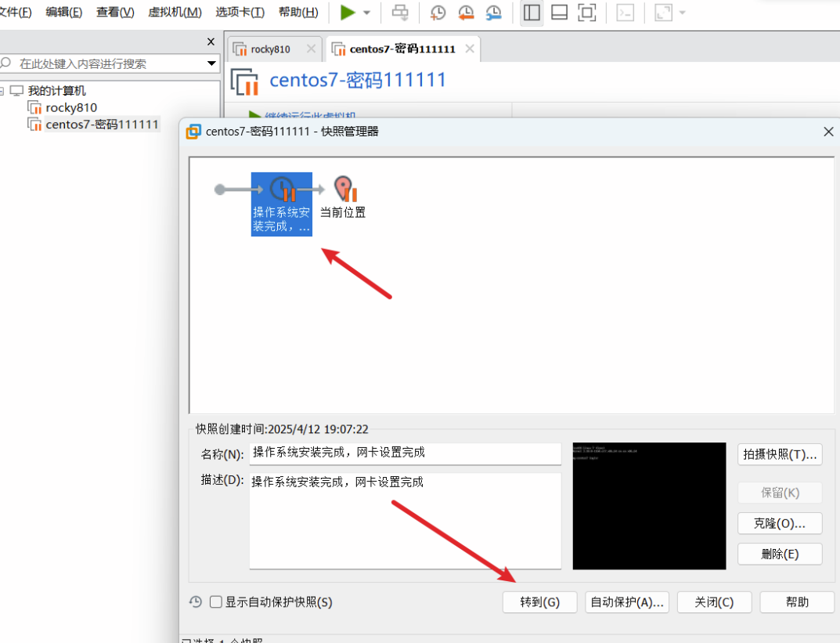Click the 快照创建时间 timestamp text
Screen dimensions: 840x643
(283, 429)
